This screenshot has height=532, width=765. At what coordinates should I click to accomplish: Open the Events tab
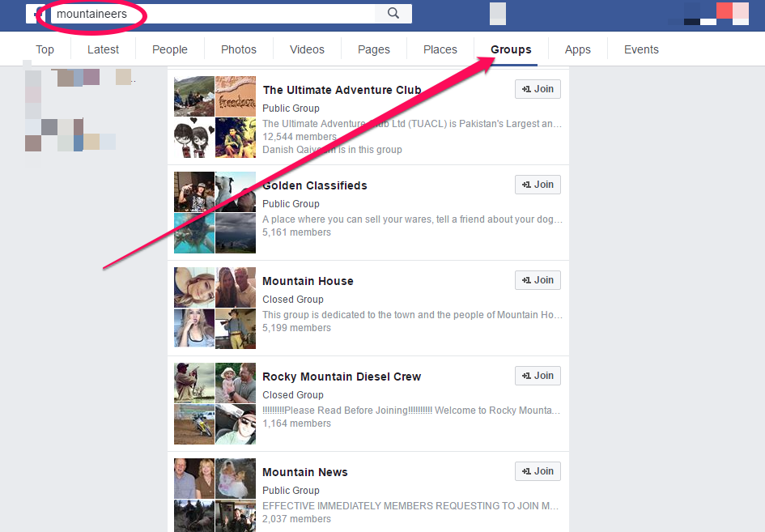point(641,49)
